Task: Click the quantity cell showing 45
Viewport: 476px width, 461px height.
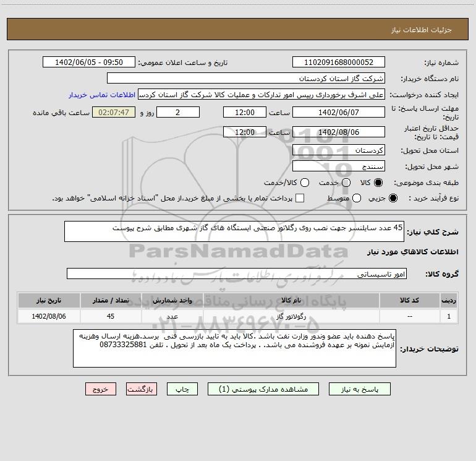Action: 111,316
